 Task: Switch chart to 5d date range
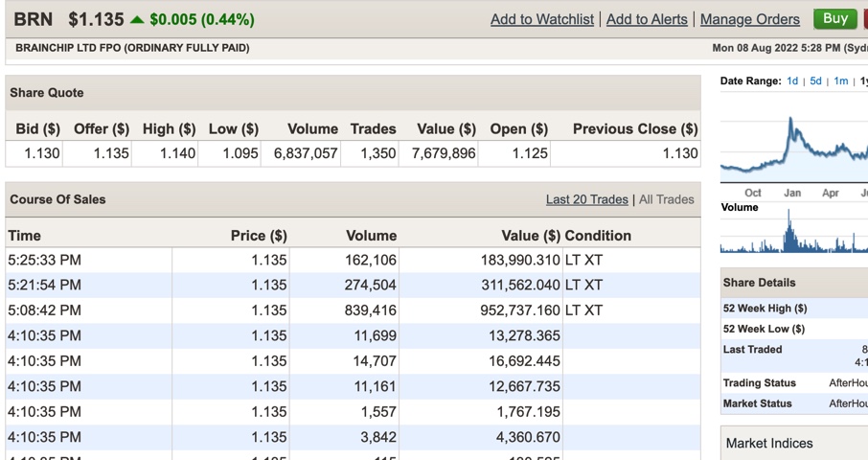tap(815, 81)
